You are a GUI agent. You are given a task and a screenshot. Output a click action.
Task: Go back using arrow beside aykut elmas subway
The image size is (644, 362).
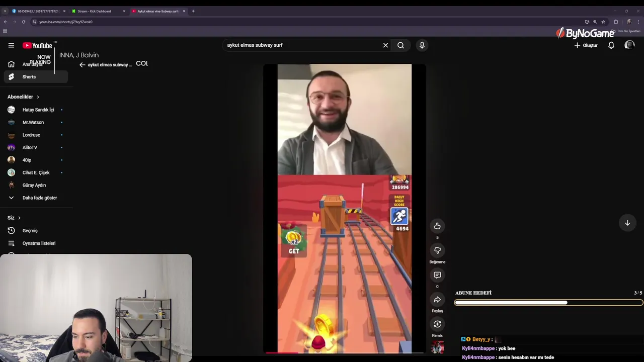click(83, 65)
